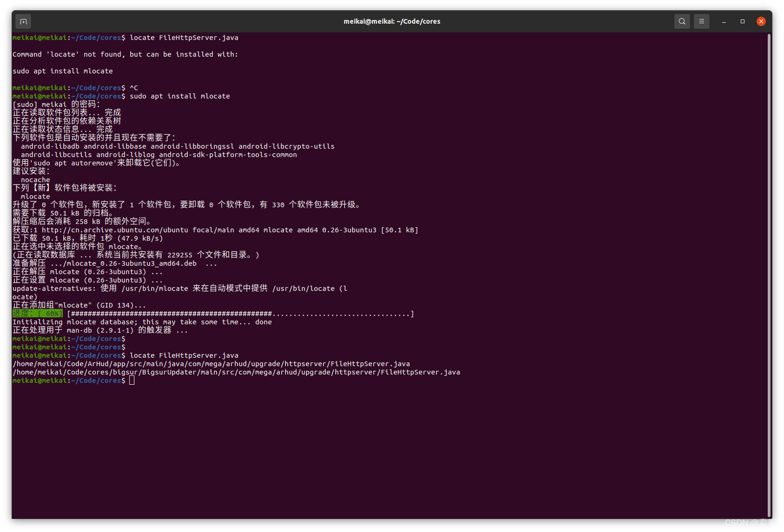Click the package name 'android-libadb'

[x=50, y=146]
